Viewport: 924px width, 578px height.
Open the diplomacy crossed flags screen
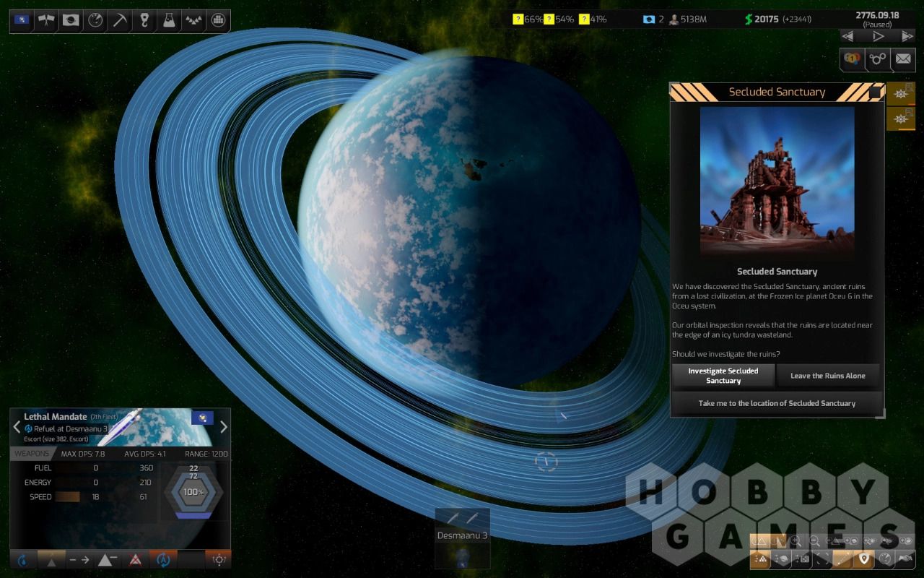(x=46, y=20)
